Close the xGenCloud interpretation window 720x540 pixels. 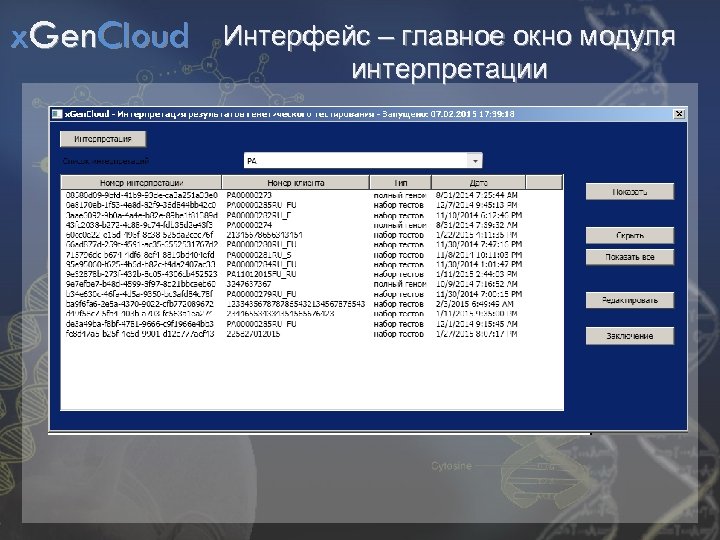pos(679,114)
